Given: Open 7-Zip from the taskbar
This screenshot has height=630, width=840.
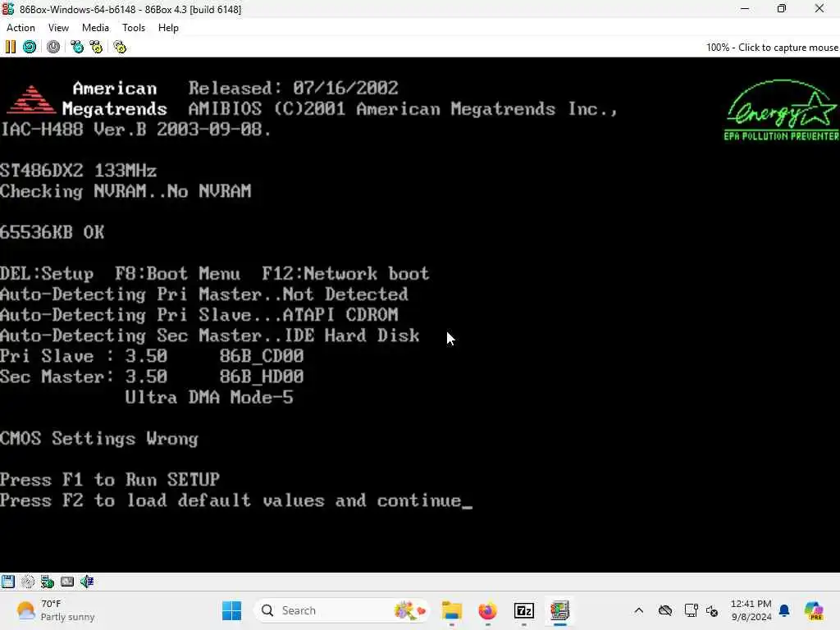Looking at the screenshot, I should [524, 610].
